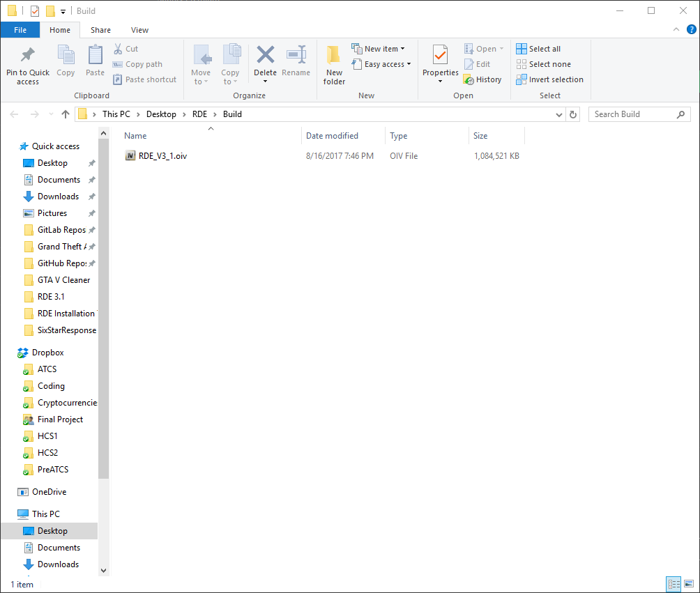Image resolution: width=700 pixels, height=593 pixels.
Task: Click the Search Build field
Action: tap(639, 114)
